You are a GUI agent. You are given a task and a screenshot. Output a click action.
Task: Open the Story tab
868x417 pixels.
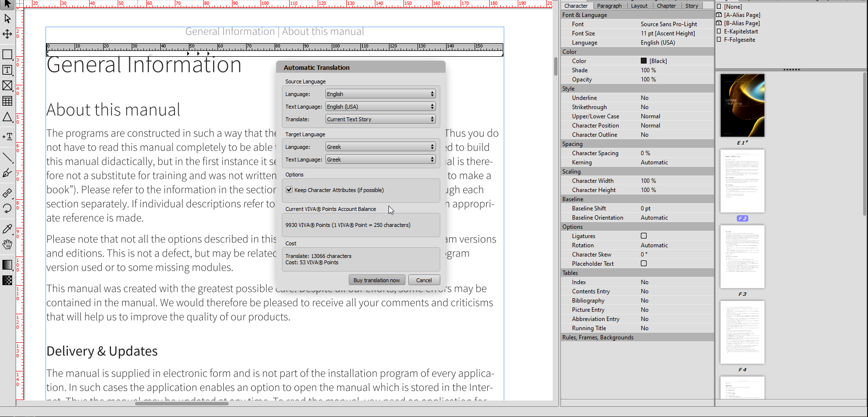(x=691, y=6)
